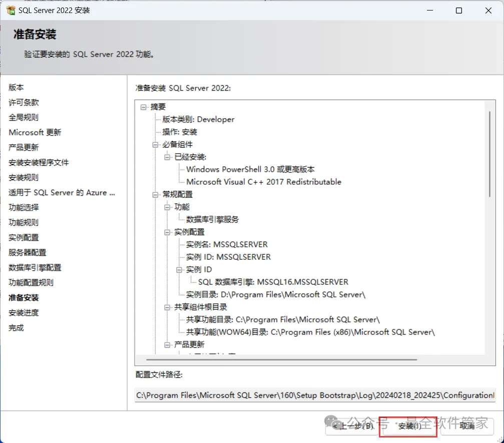Select 实例 ID: MSSQLSERVER row
Viewport: 504px width, 443px height.
click(x=229, y=257)
